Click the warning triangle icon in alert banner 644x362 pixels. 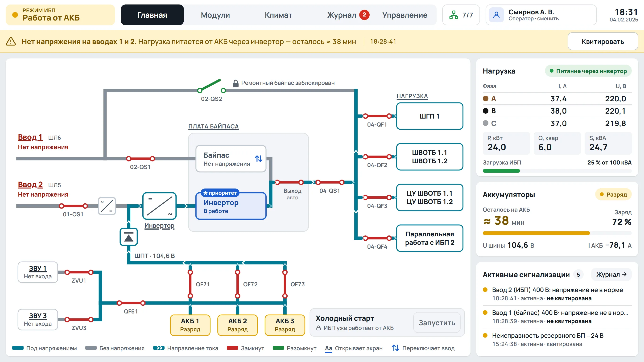(x=11, y=41)
